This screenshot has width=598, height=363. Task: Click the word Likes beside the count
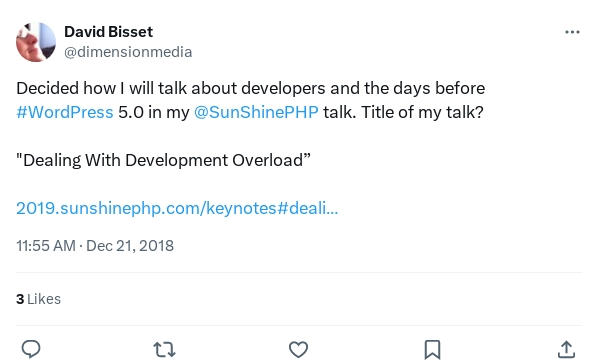[44, 299]
